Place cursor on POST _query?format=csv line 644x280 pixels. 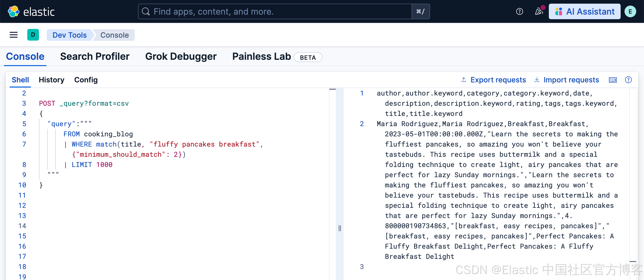(84, 104)
